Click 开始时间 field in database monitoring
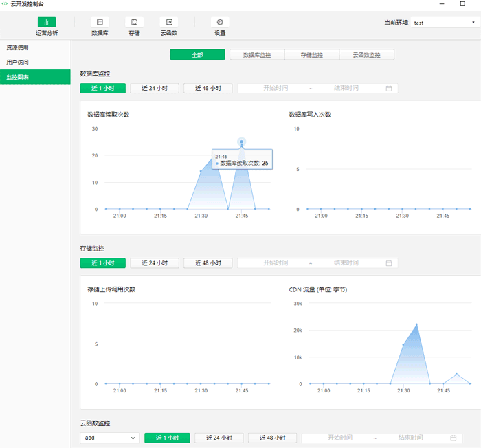 [x=276, y=88]
